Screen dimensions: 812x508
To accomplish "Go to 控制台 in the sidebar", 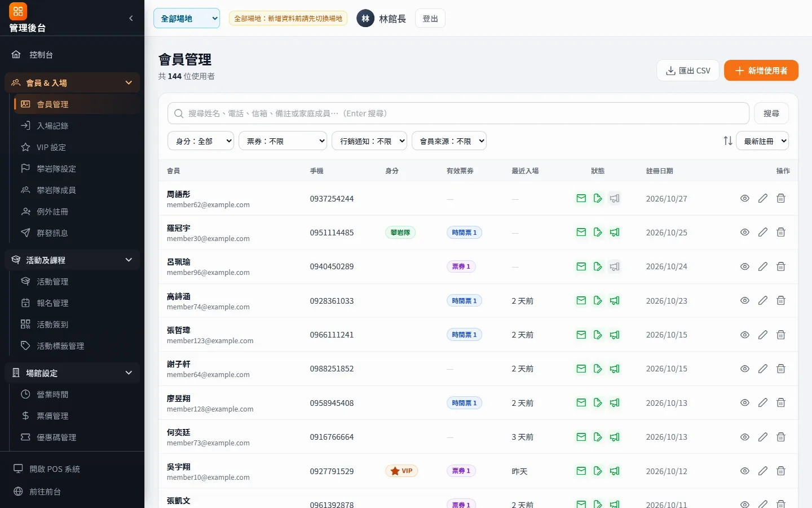I will (x=72, y=55).
